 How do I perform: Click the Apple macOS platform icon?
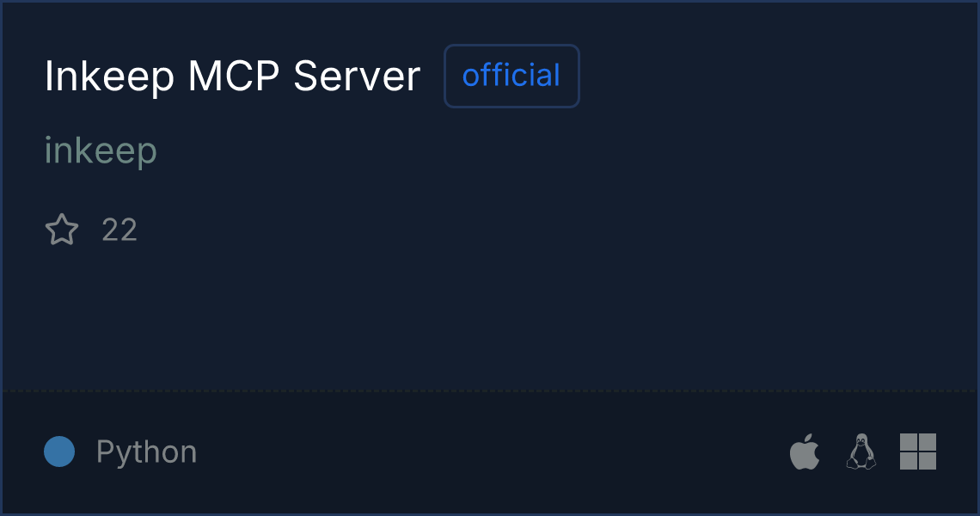point(805,451)
